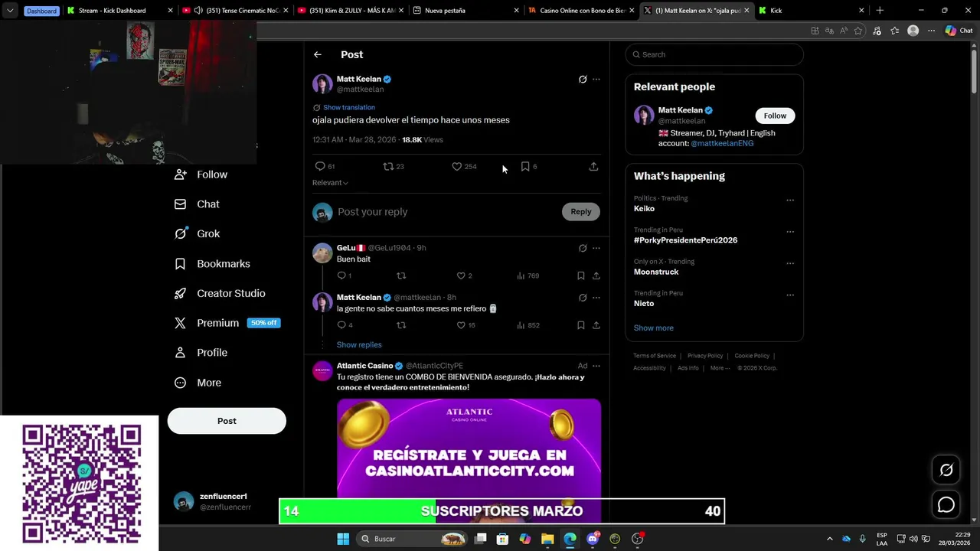Expand More in the X sidebar
Viewport: 980px width, 551px height.
tap(198, 383)
